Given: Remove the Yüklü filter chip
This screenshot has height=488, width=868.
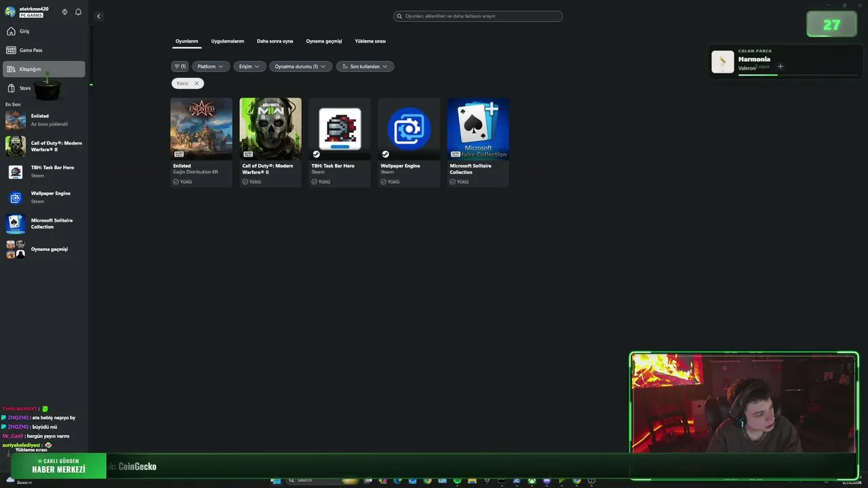Looking at the screenshot, I should point(197,83).
